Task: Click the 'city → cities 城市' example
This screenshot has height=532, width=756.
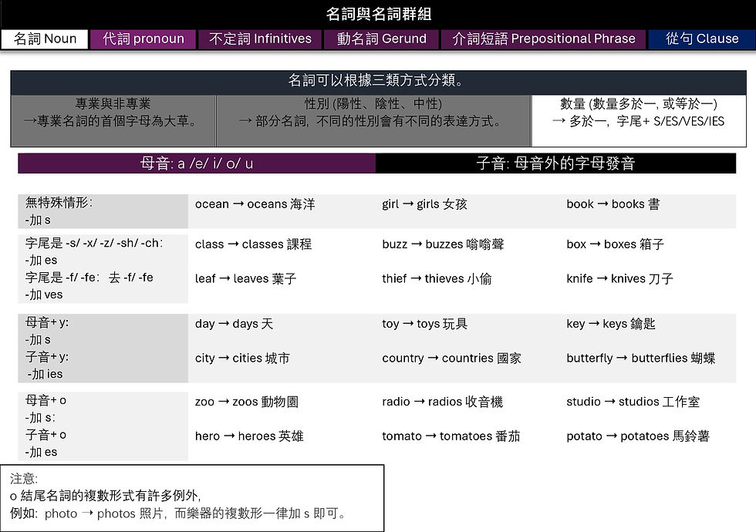Action: [242, 359]
